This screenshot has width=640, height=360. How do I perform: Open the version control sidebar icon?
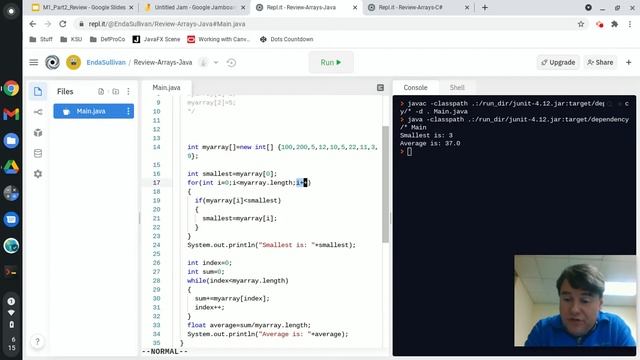coord(38,112)
